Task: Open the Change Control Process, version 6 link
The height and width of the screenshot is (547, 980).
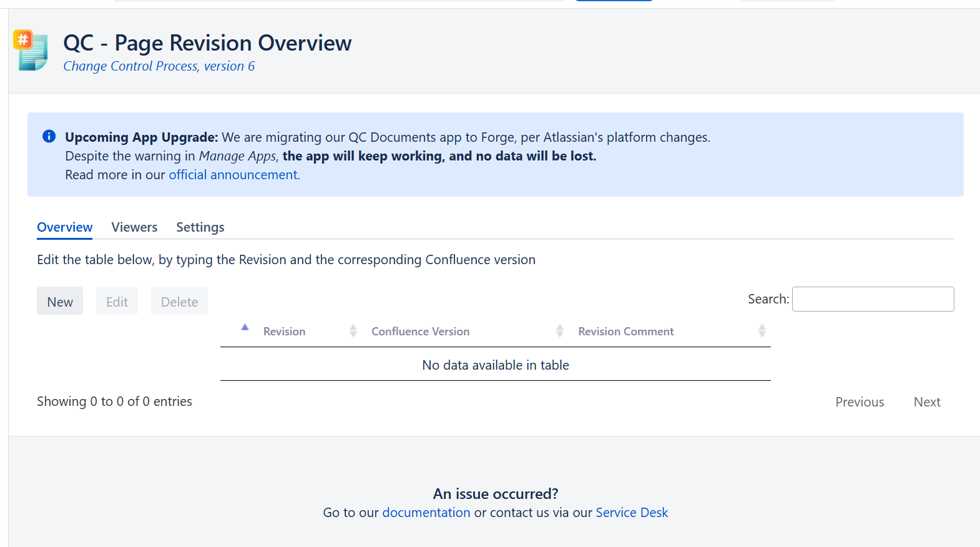Action: point(159,66)
